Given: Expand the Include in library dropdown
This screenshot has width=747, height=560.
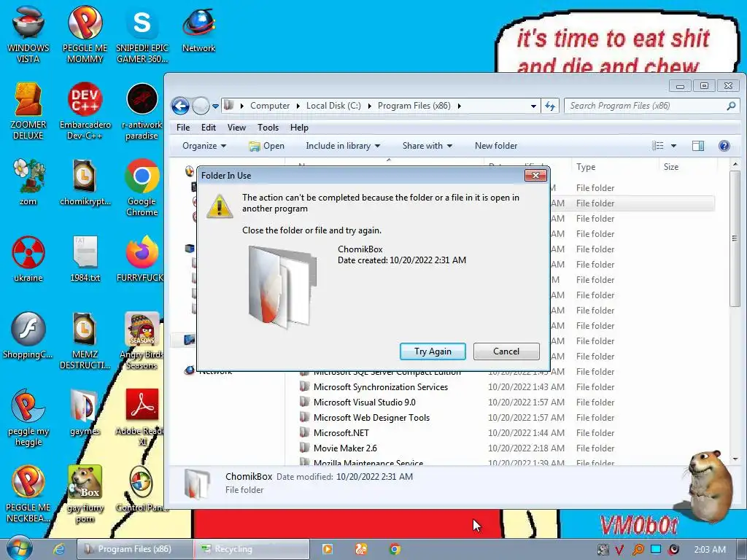Looking at the screenshot, I should click(x=343, y=146).
